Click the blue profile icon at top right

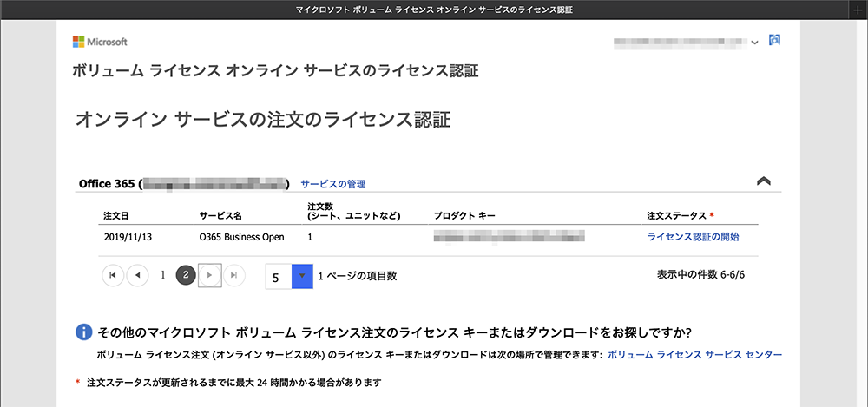775,41
